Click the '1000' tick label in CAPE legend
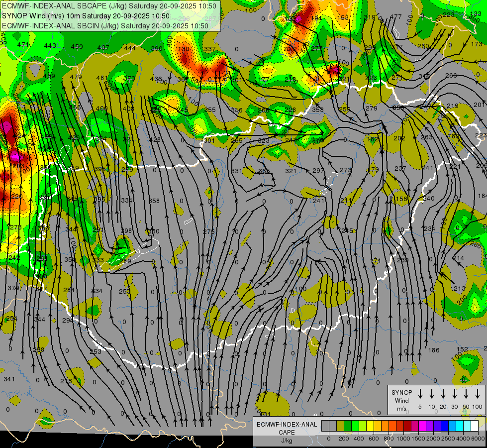This screenshot has width=487, height=448. [x=403, y=439]
